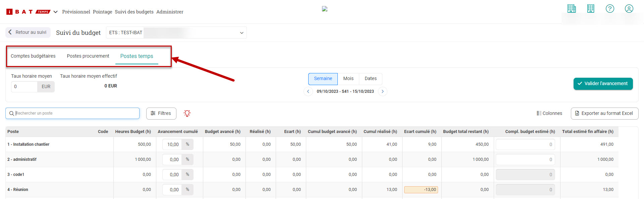
Task: Click Exporter au format Excel
Action: click(604, 114)
